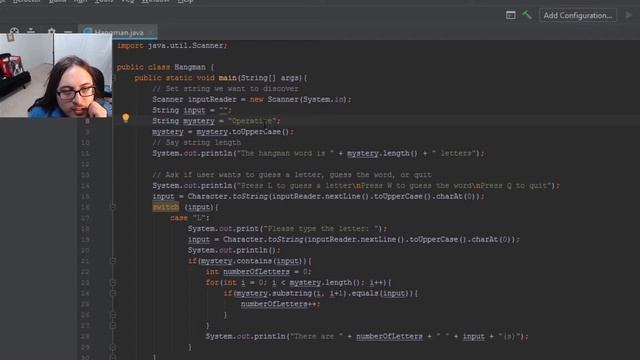This screenshot has width=640, height=360.
Task: Click the "Operative" string on the mystery line
Action: pos(253,121)
